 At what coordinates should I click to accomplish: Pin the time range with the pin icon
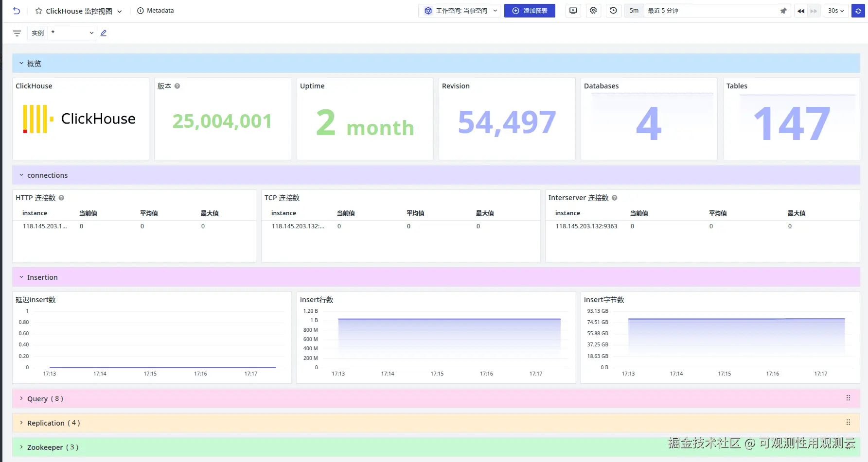pyautogui.click(x=783, y=11)
